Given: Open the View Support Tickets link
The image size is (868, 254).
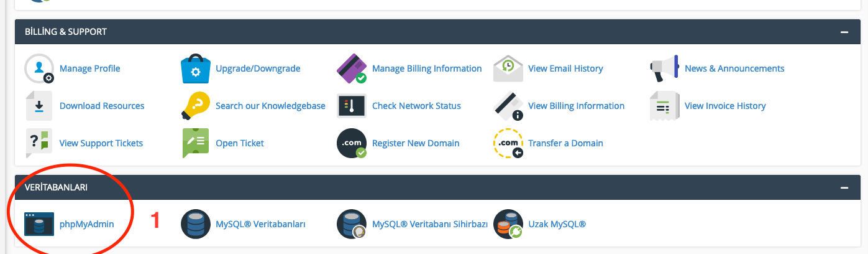Looking at the screenshot, I should [101, 143].
